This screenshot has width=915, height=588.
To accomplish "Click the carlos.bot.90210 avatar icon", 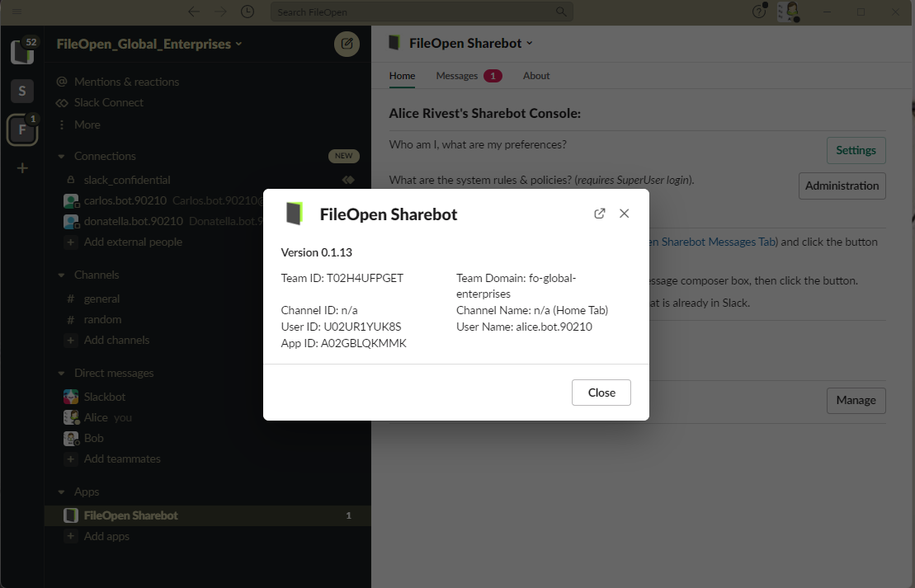I will (x=71, y=201).
